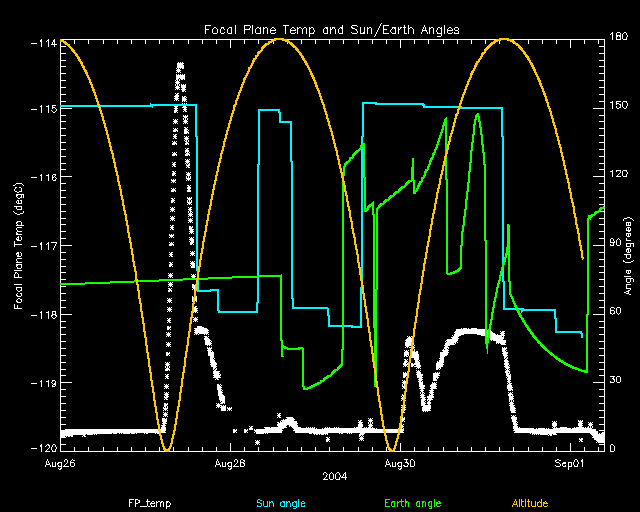Click the '-115' left axis tick label
Image resolution: width=640 pixels, height=512 pixels.
(44, 109)
